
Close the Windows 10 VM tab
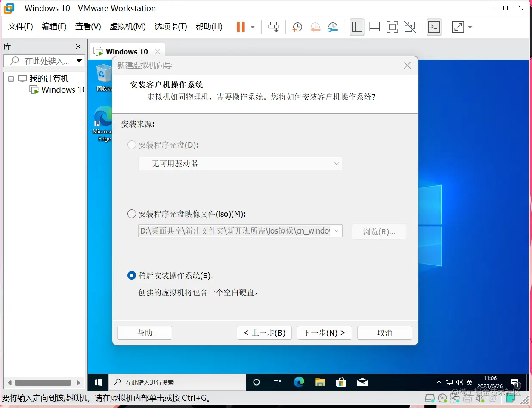tap(157, 52)
